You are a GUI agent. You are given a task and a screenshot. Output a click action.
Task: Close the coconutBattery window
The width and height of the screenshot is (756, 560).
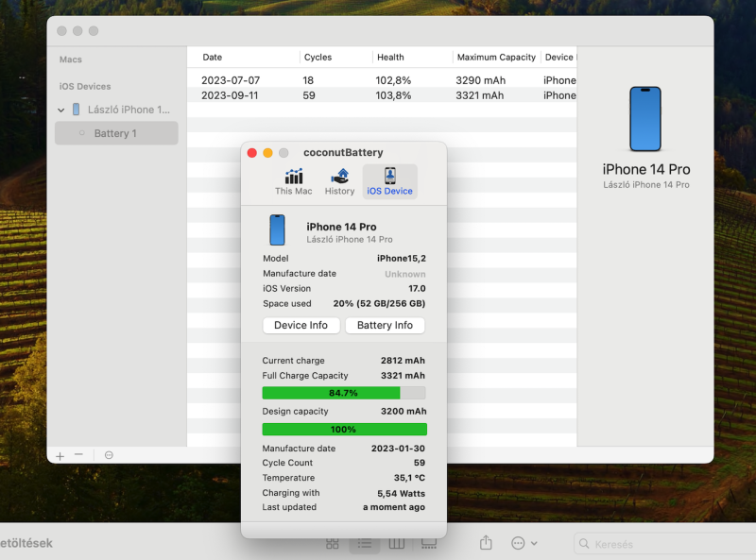point(251,153)
